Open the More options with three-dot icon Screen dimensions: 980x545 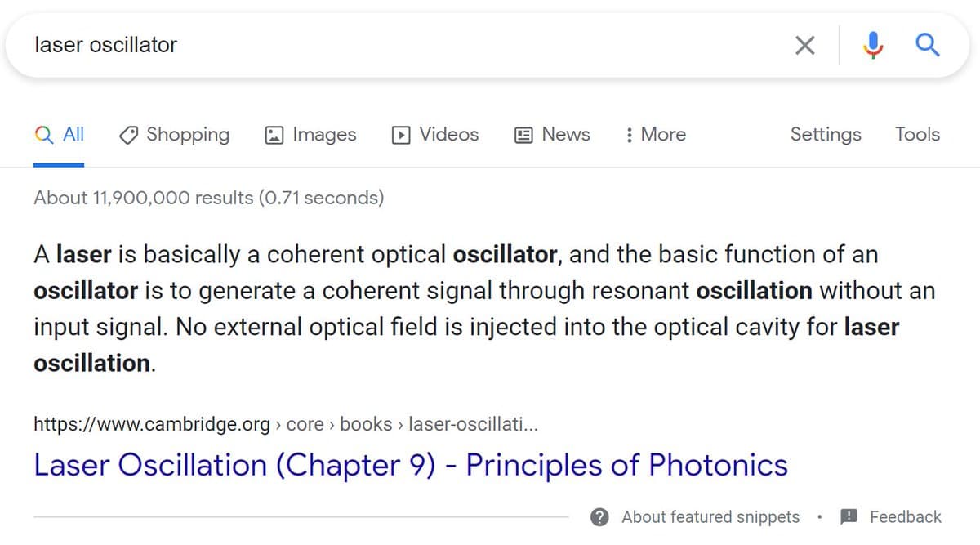653,134
